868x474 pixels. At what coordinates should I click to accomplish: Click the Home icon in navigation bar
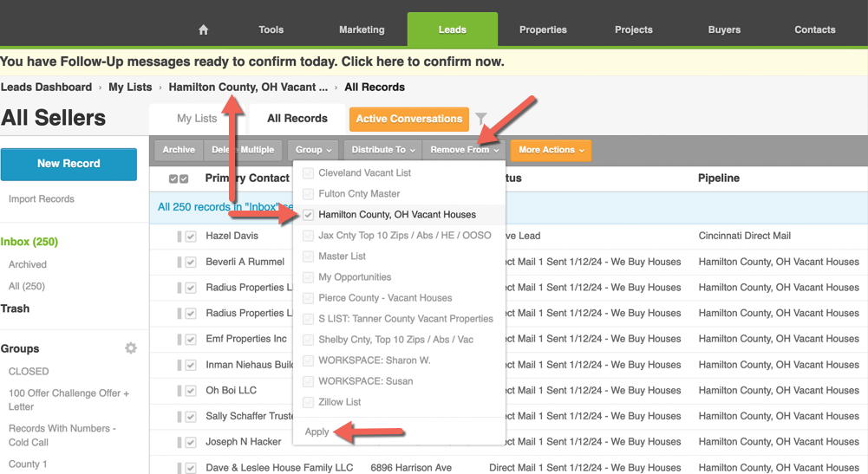(x=204, y=29)
